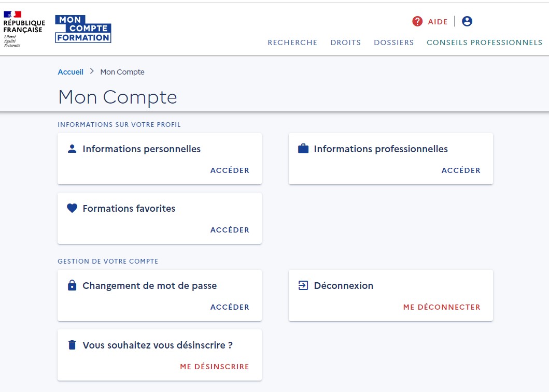Click the padlock icon for Changement de mot de passe
Screen dimensions: 549x392
[72, 285]
